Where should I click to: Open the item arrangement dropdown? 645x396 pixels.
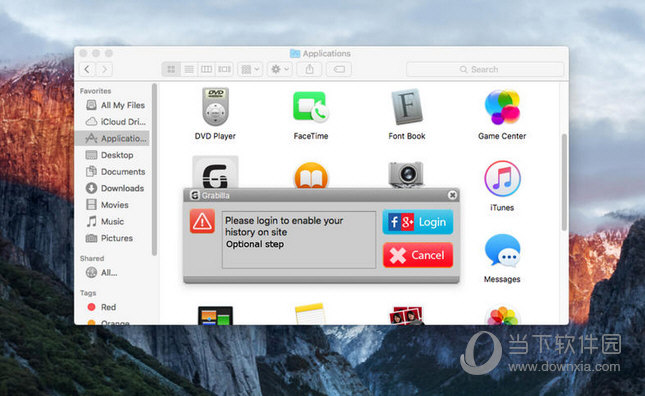[250, 69]
